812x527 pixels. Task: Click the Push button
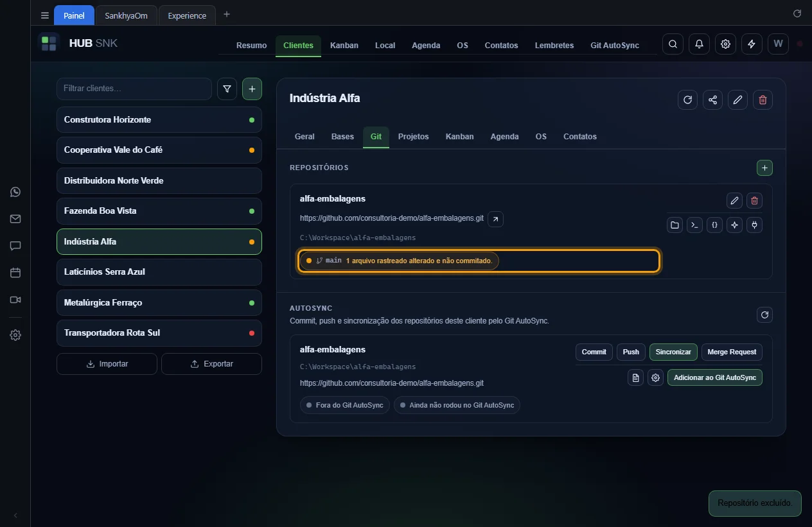click(631, 352)
